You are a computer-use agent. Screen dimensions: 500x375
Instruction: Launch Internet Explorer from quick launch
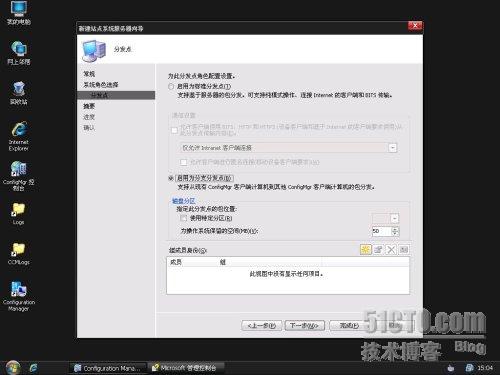tap(34, 368)
